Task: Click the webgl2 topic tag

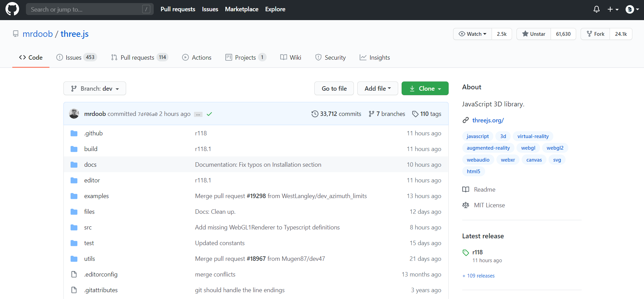Action: (x=555, y=148)
